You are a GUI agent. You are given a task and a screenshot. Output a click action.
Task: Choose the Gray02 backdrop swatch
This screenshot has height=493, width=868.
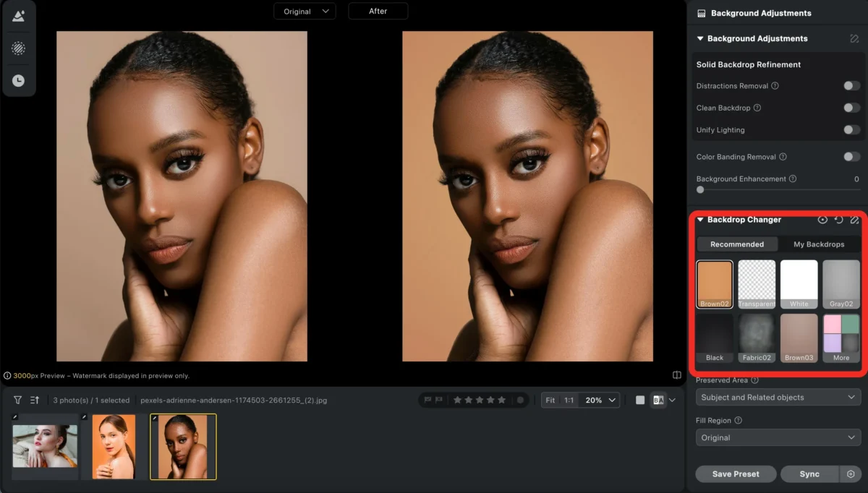coord(841,284)
